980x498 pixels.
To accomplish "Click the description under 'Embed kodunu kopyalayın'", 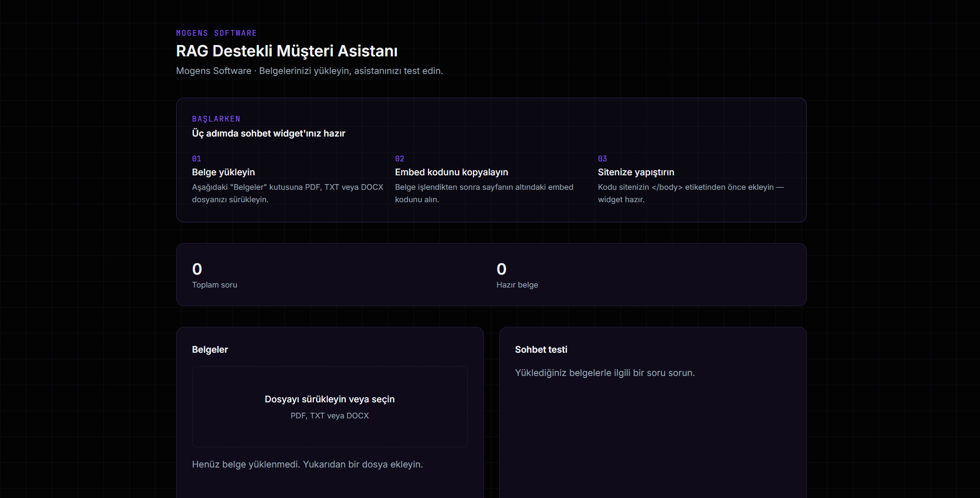I will 484,193.
